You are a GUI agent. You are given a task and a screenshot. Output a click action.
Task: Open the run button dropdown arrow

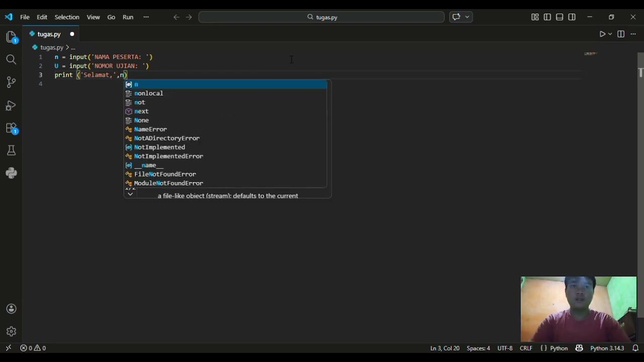click(x=610, y=34)
